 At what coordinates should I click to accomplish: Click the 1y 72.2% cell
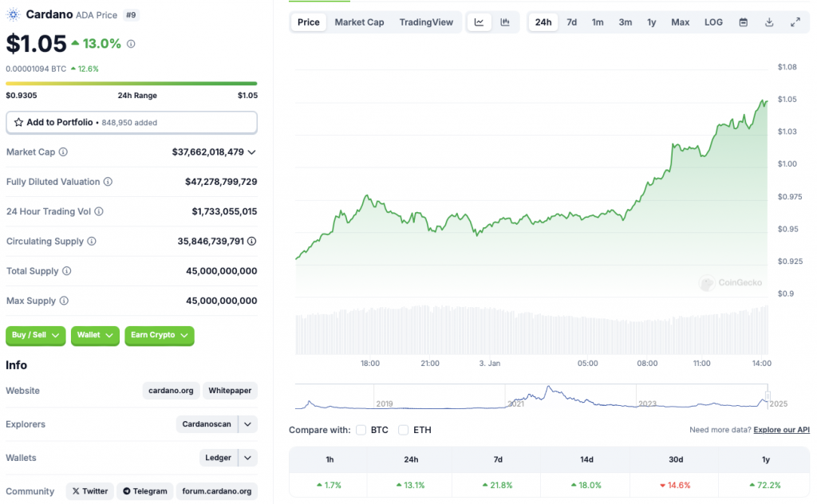(x=764, y=485)
